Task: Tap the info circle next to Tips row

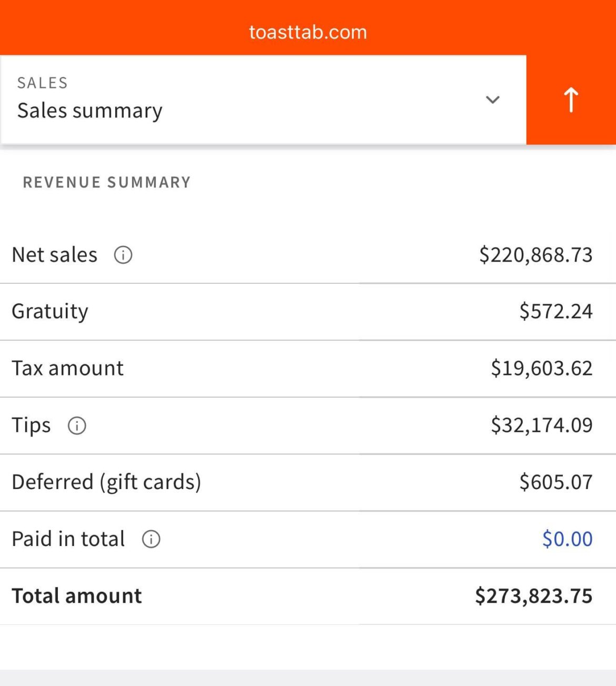Action: [76, 426]
